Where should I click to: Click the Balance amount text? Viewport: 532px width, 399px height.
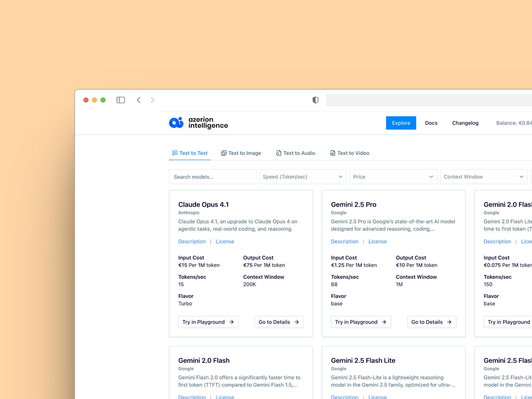(x=514, y=123)
